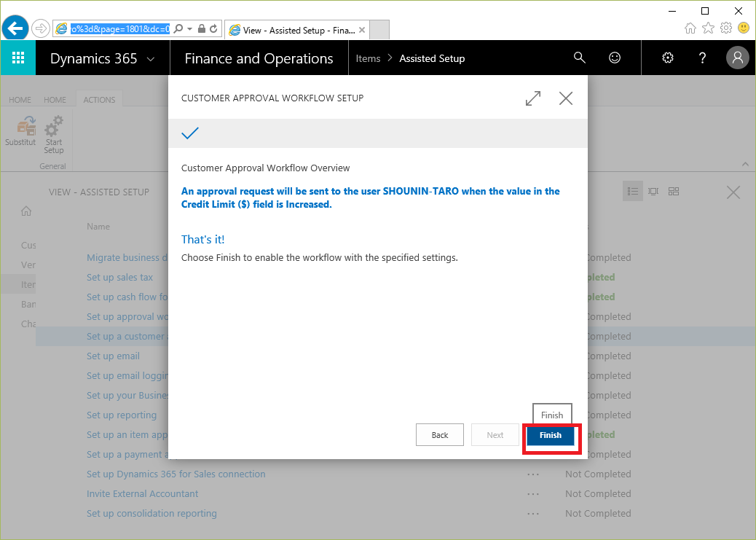756x540 pixels.
Task: Open row menu for consolidation reporting
Action: click(533, 514)
